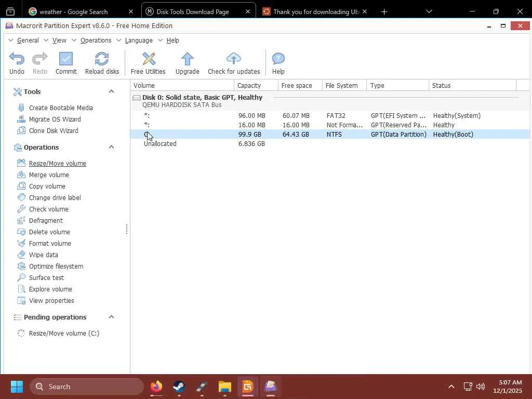
Task: Open Clone Disk Wizard
Action: pyautogui.click(x=54, y=130)
